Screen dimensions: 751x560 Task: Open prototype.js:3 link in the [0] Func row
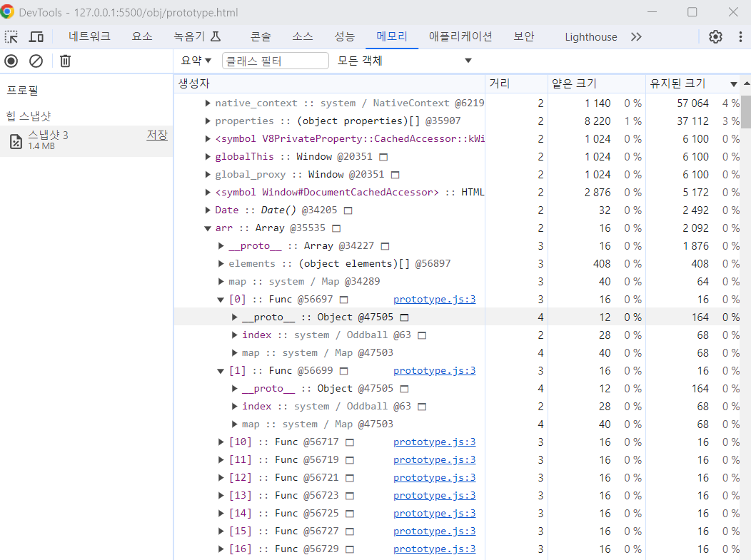pyautogui.click(x=435, y=300)
